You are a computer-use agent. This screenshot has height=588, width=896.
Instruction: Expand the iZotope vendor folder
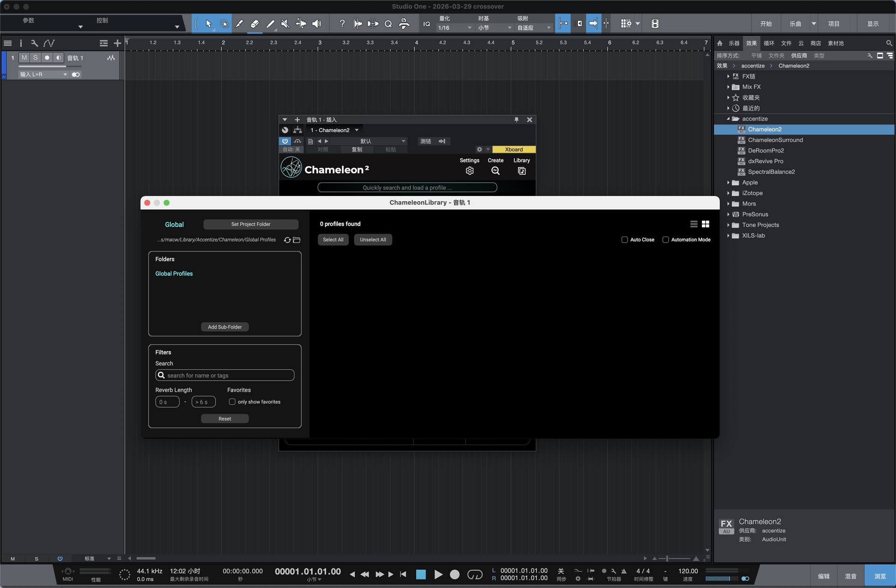tap(728, 193)
